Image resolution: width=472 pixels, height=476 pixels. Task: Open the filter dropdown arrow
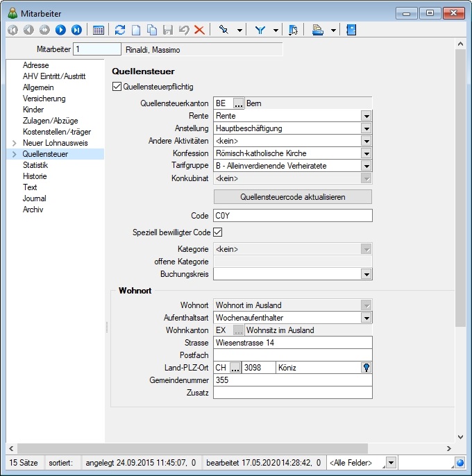coord(276,31)
